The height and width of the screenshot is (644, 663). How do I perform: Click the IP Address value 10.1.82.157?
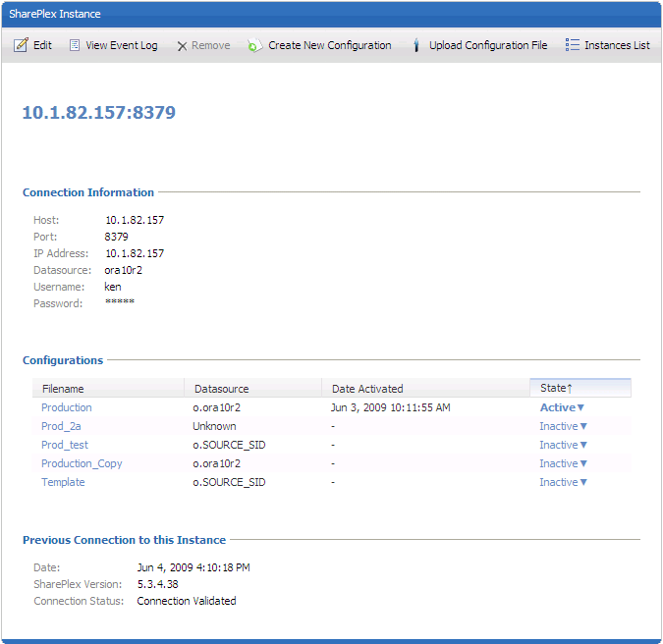click(135, 253)
